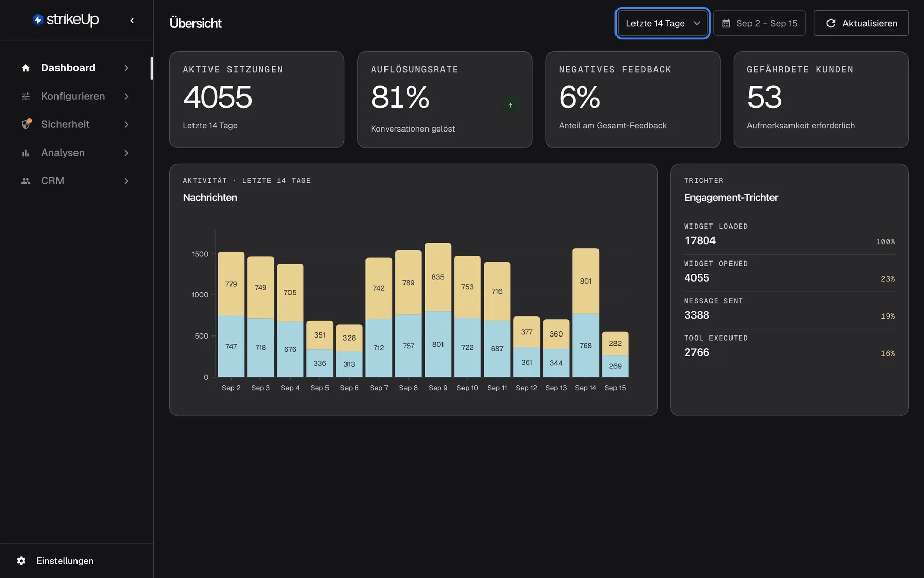Open the Analysen menu item
Viewport: 924px width, 578px height.
coord(75,153)
